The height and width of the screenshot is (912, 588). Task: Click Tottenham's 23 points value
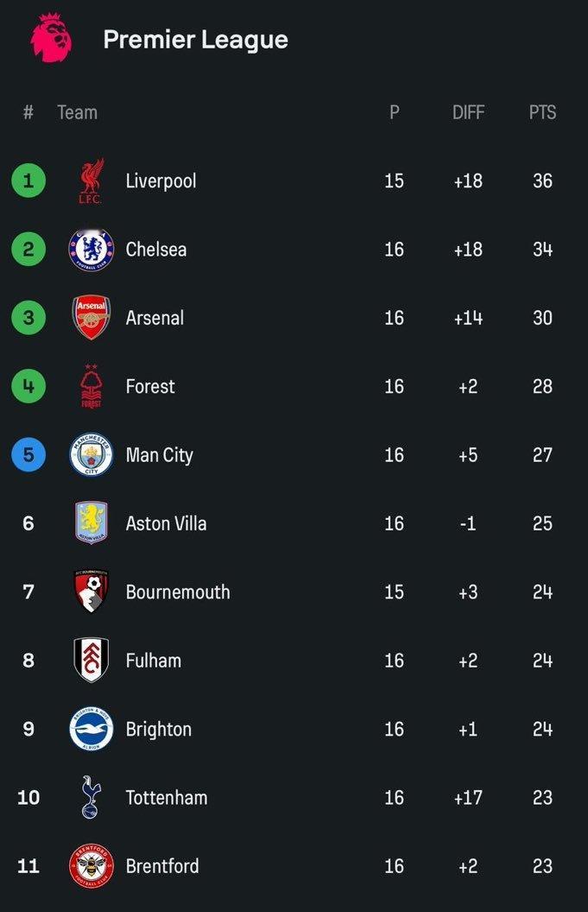coord(542,797)
